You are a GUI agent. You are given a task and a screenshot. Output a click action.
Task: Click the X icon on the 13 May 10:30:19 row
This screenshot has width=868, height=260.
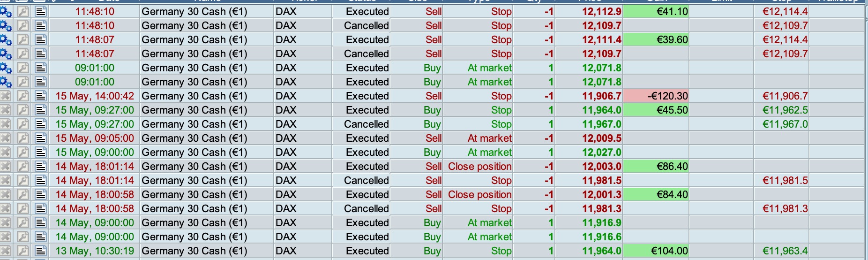[5, 251]
